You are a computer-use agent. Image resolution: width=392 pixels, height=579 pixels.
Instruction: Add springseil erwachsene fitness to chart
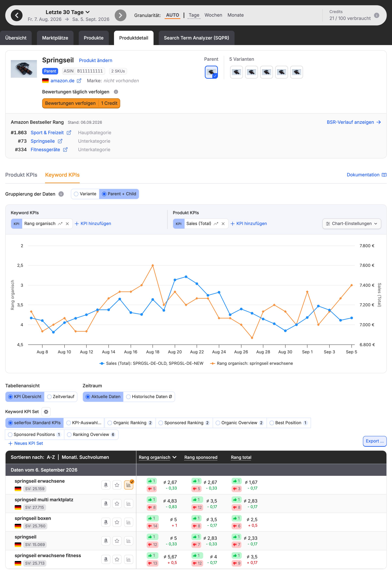(x=129, y=559)
